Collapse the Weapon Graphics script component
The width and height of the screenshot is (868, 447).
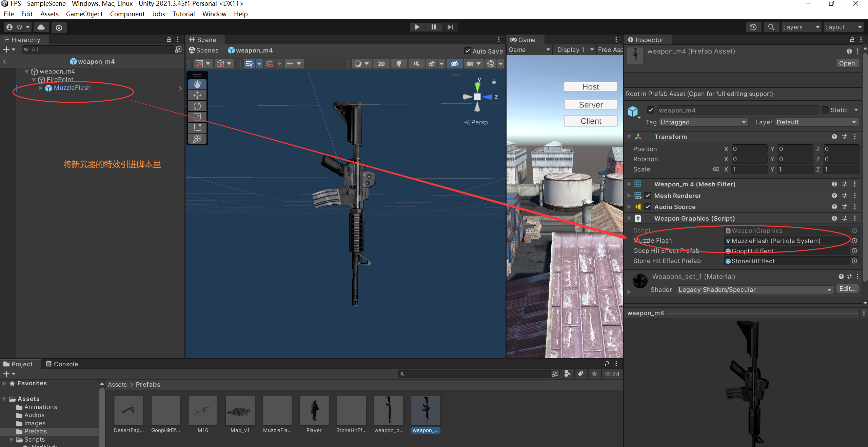click(x=629, y=218)
